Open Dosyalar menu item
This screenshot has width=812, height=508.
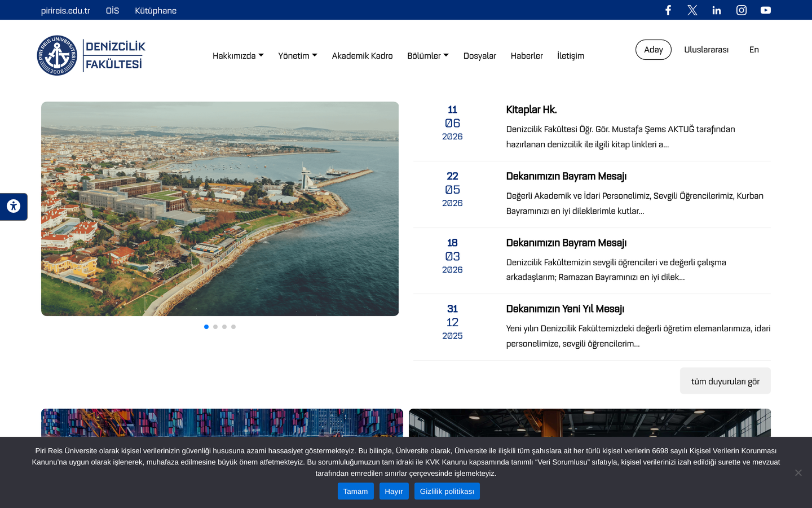(480, 55)
